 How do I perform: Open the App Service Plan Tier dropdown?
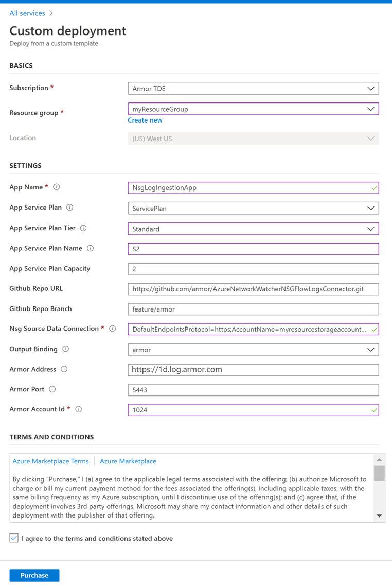pyautogui.click(x=253, y=229)
